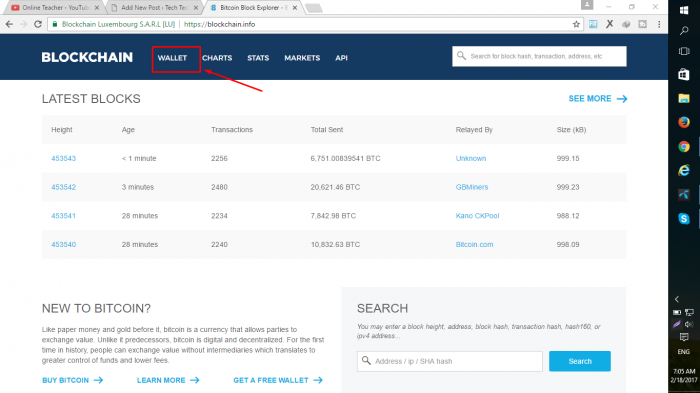Show hidden tray icons chevron
This screenshot has height=393, width=700.
pos(677,299)
